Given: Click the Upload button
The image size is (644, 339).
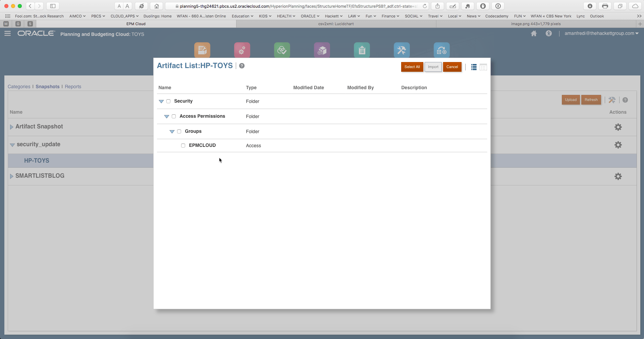Looking at the screenshot, I should pyautogui.click(x=571, y=100).
